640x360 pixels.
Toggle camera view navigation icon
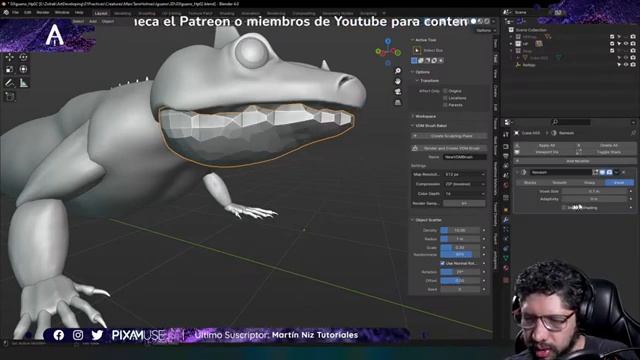398,92
